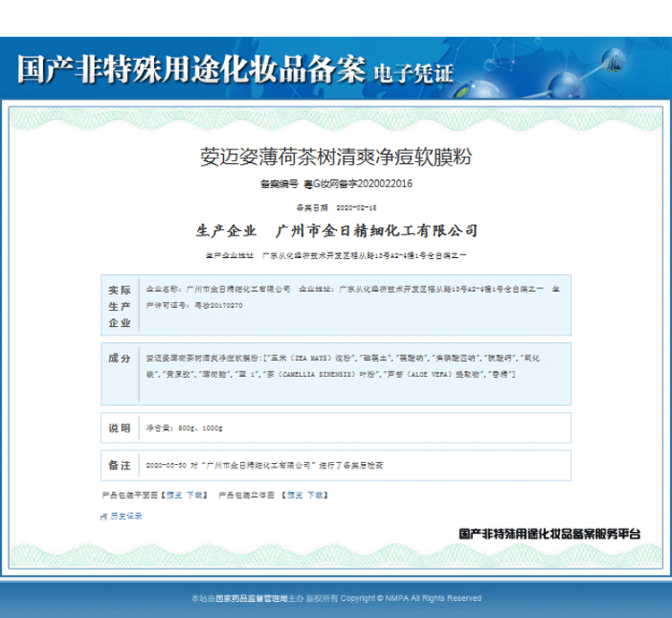Viewport: 672px width, 618px height.
Task: Download the 产品包装平面图 image
Action: tap(194, 495)
